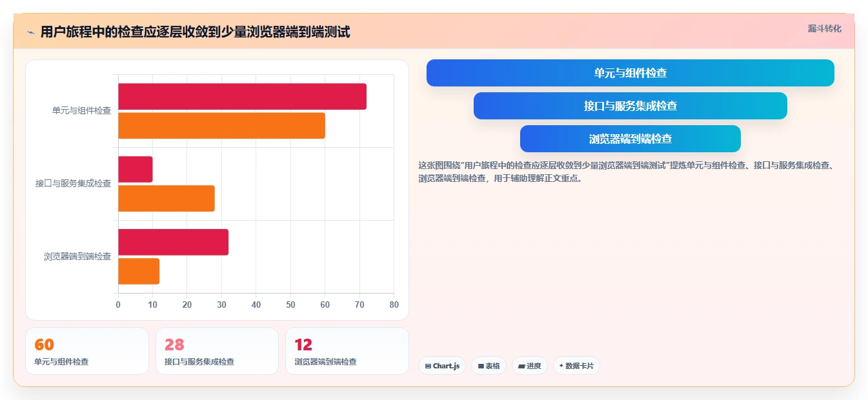The height and width of the screenshot is (400, 868).
Task: Click the Chart.js tag
Action: [x=442, y=366]
